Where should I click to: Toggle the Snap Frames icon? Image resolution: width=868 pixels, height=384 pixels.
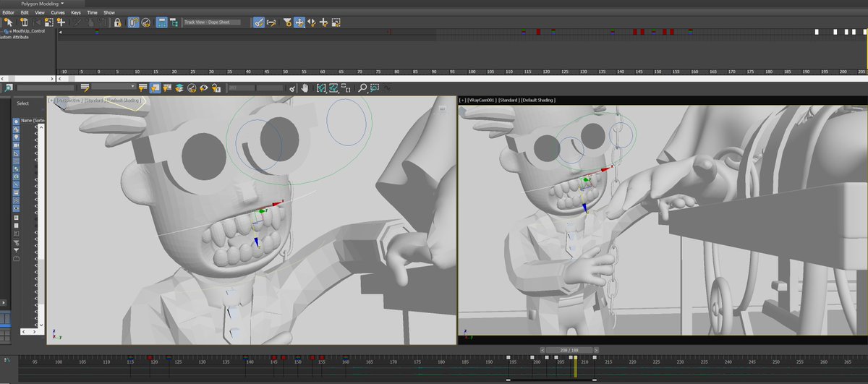click(133, 22)
